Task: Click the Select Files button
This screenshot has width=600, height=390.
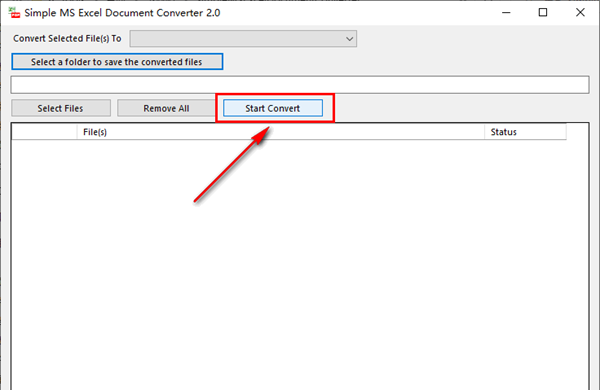Action: [x=61, y=108]
